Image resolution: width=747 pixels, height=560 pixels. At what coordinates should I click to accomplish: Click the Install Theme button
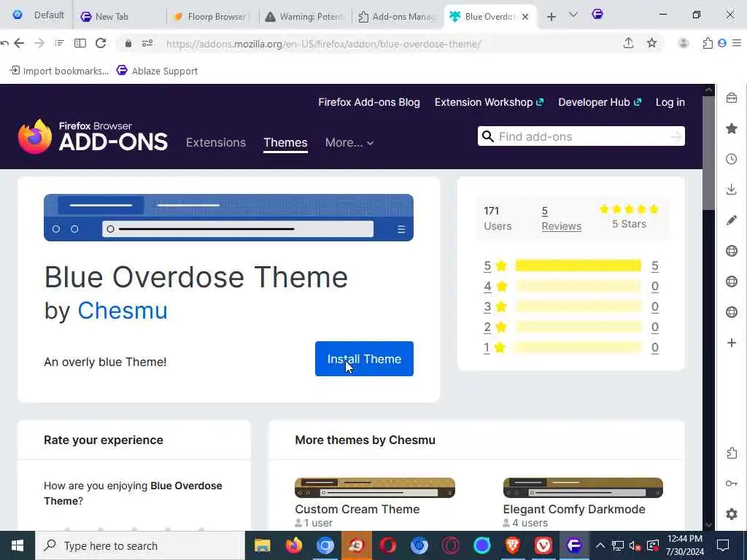point(364,359)
